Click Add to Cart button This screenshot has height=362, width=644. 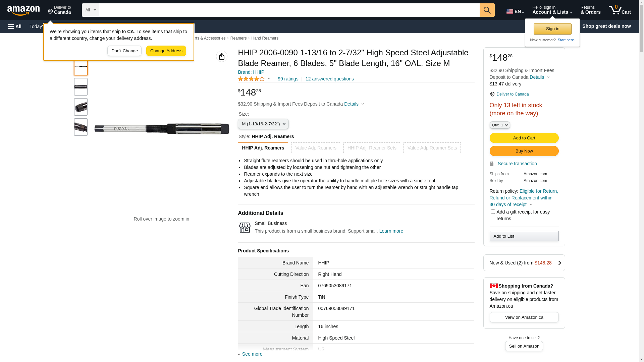coord(524,138)
